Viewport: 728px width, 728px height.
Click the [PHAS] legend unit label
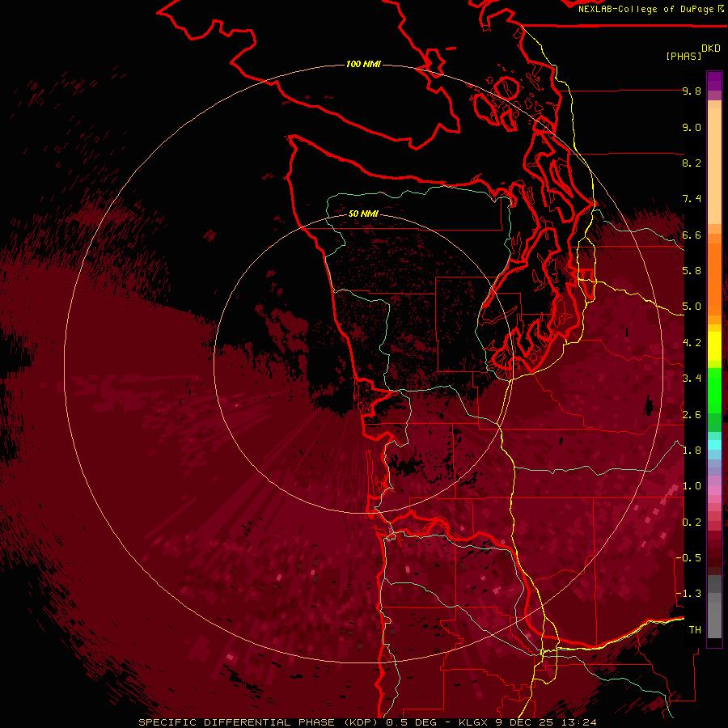[x=684, y=56]
